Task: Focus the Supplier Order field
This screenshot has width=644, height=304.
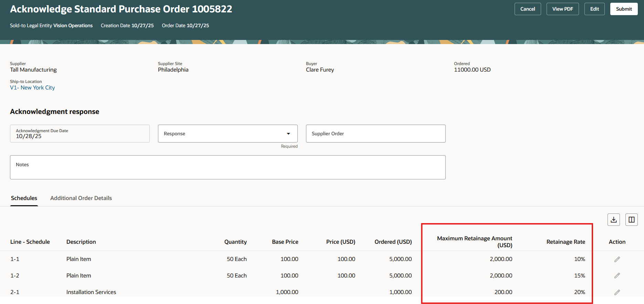Action: coord(376,134)
